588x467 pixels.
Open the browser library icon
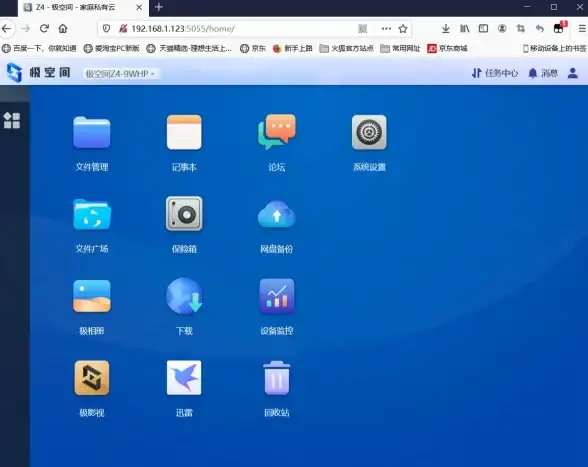[464, 29]
